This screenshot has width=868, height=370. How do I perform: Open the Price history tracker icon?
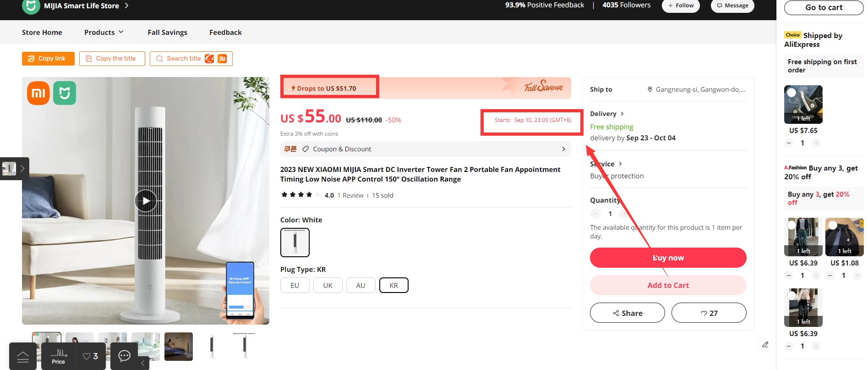(x=58, y=356)
